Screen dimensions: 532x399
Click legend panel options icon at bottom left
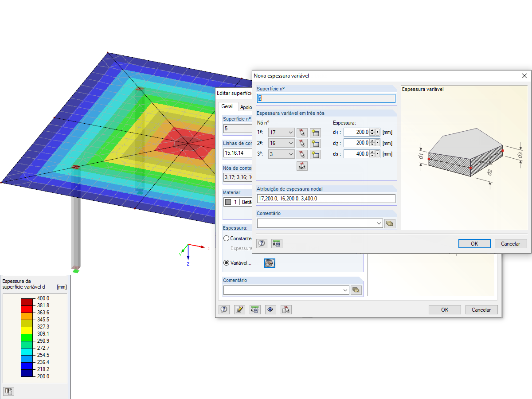(9, 391)
